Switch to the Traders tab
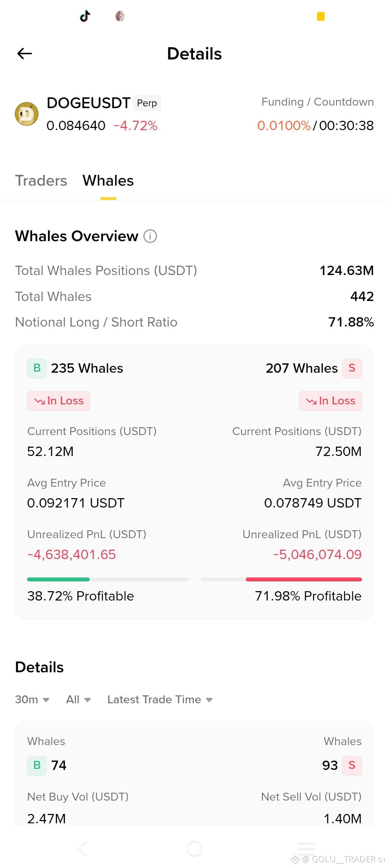 coord(41,181)
